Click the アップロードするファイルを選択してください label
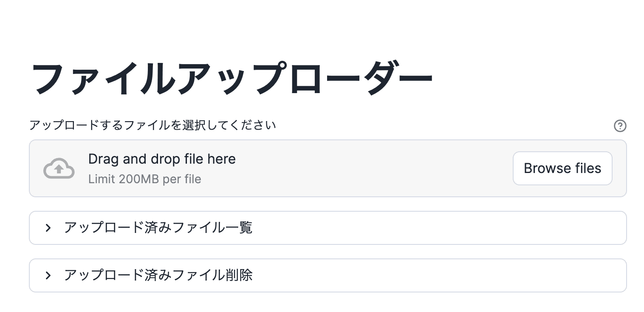The width and height of the screenshot is (644, 312). pos(153,125)
